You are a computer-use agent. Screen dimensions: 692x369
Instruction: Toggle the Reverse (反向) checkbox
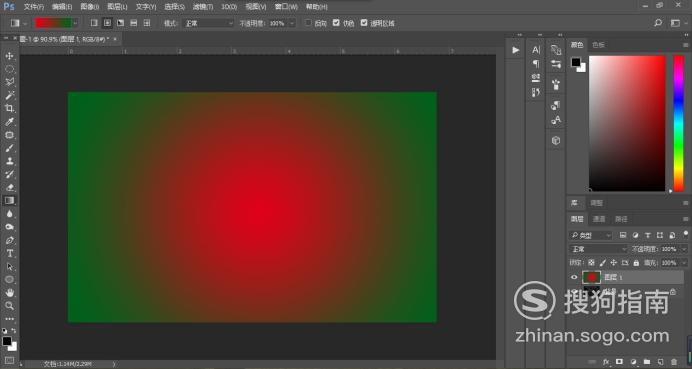[308, 23]
